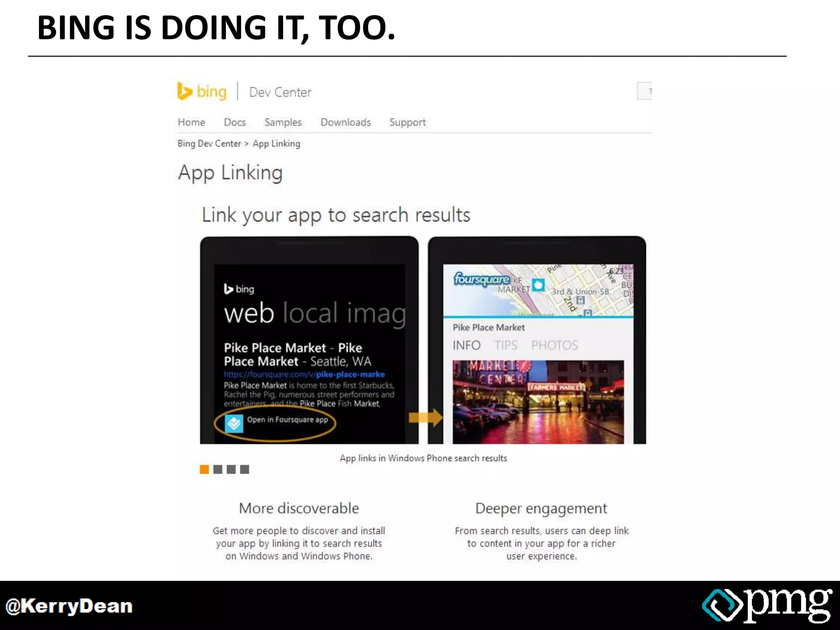Click the Deeper engagement heading

541,509
